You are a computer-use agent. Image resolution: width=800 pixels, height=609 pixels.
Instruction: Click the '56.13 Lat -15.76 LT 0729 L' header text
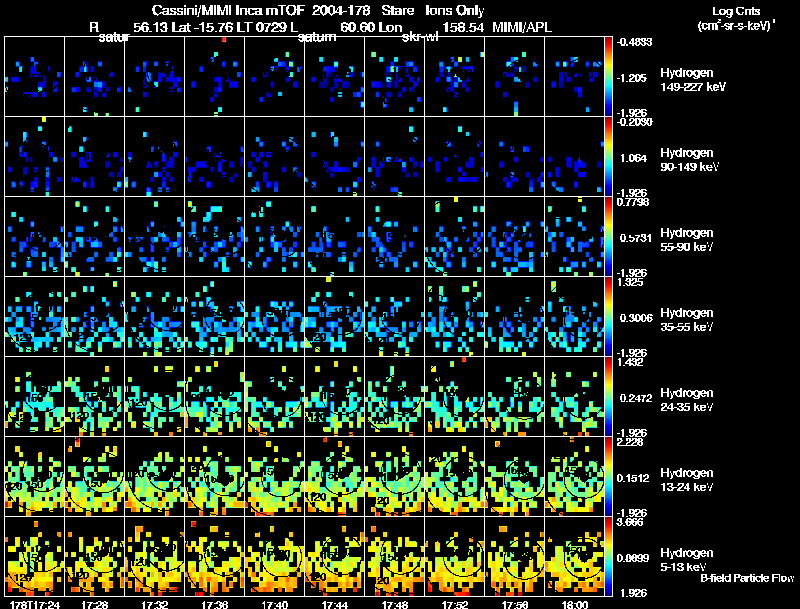pyautogui.click(x=215, y=27)
